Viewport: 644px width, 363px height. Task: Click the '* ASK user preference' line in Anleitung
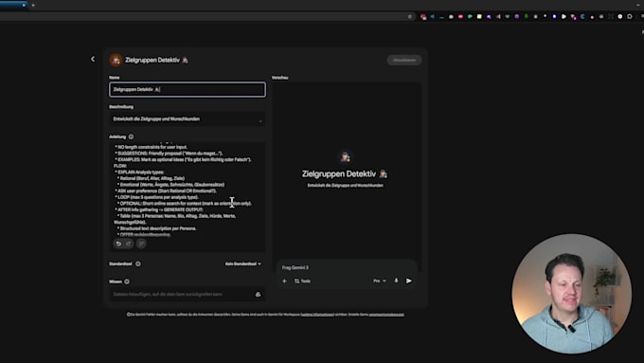click(x=166, y=191)
